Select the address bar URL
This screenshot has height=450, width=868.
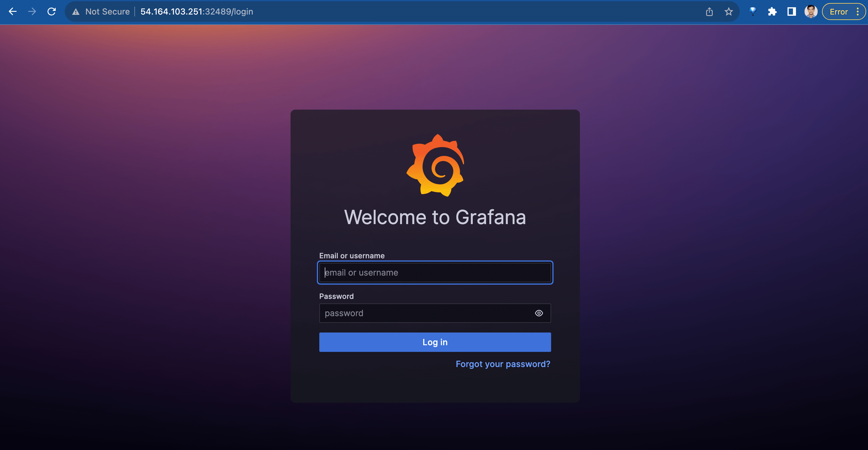(197, 12)
